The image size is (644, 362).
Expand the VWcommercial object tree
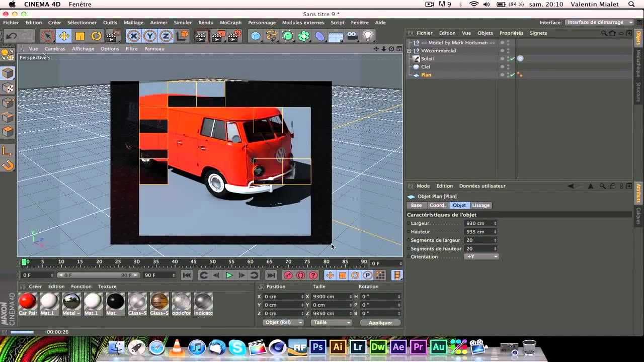409,51
